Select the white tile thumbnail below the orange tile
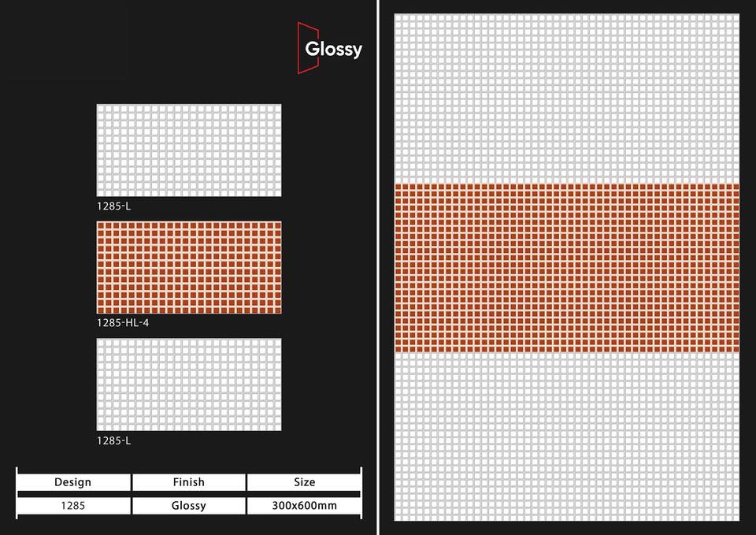 coord(189,385)
